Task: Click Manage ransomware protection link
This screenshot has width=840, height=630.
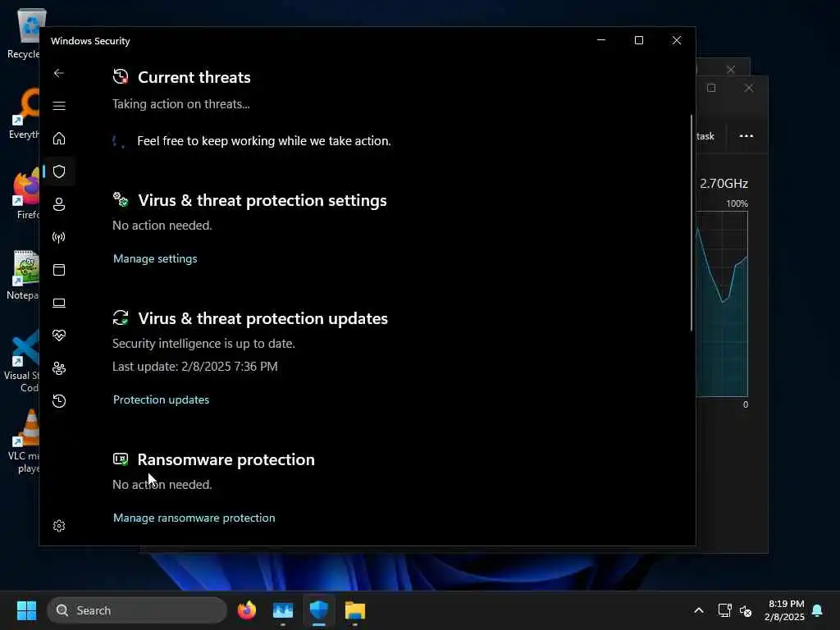Action: pos(194,518)
